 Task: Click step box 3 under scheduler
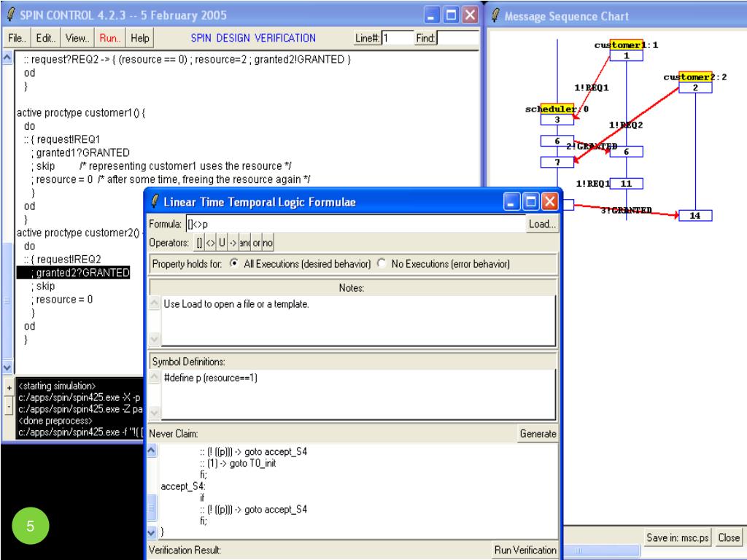(x=557, y=120)
